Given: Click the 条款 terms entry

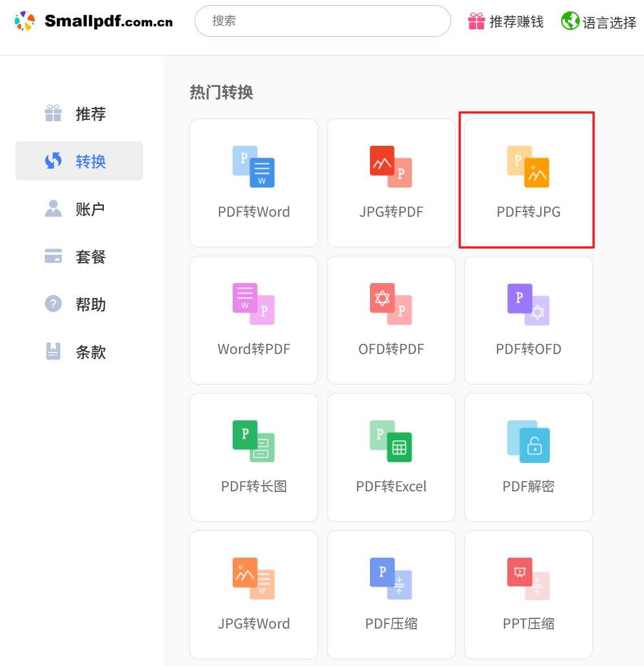Looking at the screenshot, I should tap(79, 352).
